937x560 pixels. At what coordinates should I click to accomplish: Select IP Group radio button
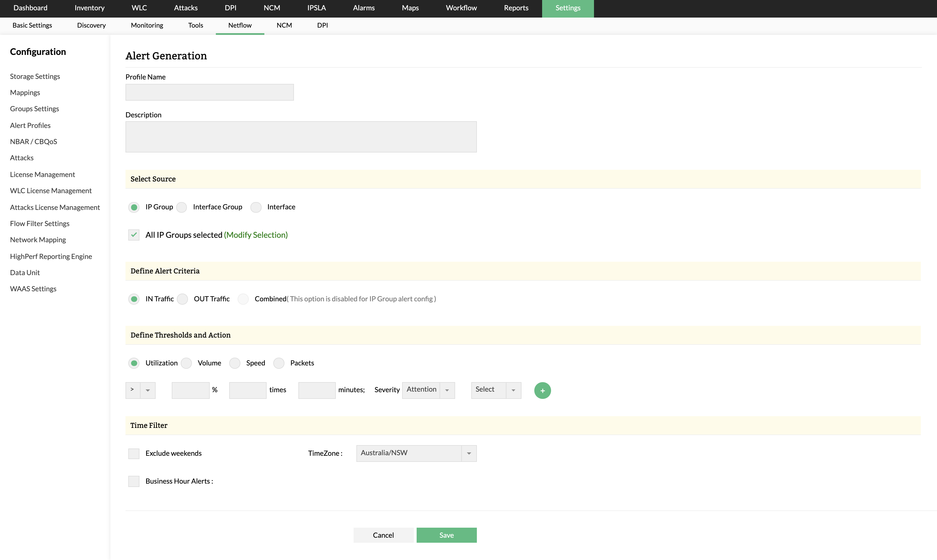[134, 207]
